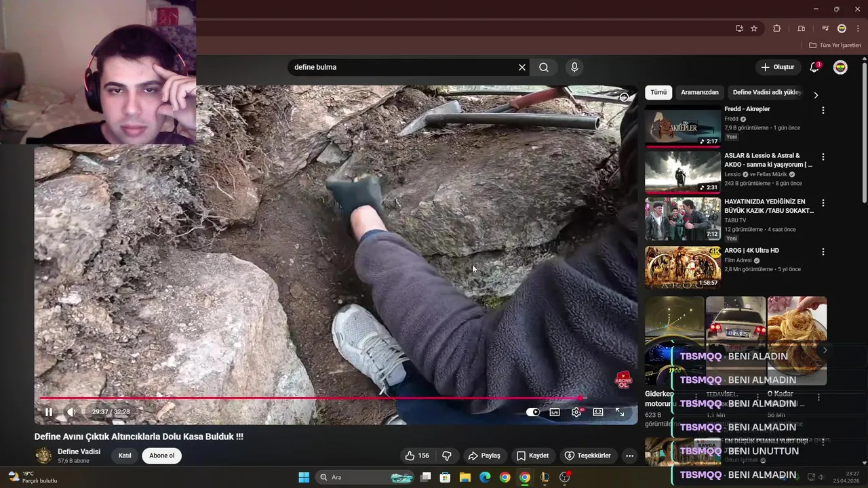
Task: Open the Windows Start menu
Action: click(x=304, y=477)
